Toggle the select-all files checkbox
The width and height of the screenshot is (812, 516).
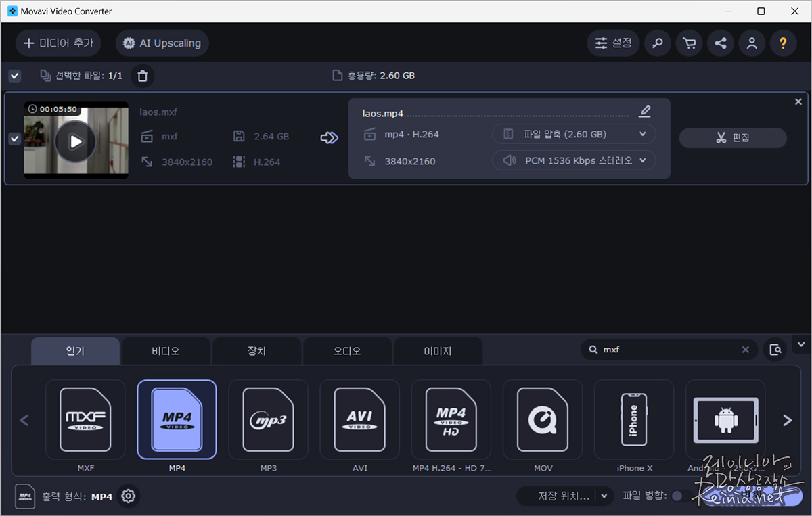[x=15, y=76]
